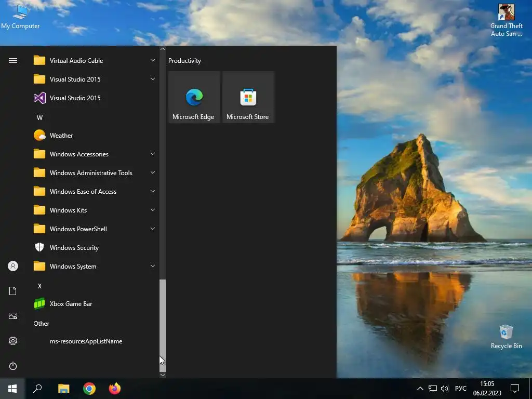The height and width of the screenshot is (399, 532).
Task: Click the X letter group header
Action: pos(39,286)
